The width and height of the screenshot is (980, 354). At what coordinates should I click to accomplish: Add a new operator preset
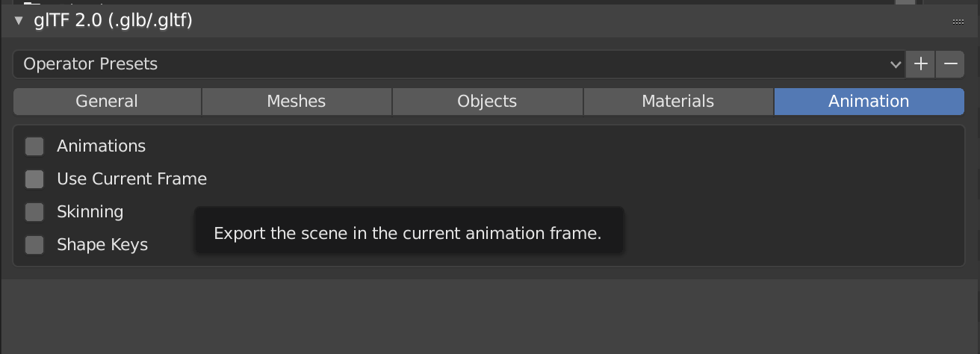(921, 64)
